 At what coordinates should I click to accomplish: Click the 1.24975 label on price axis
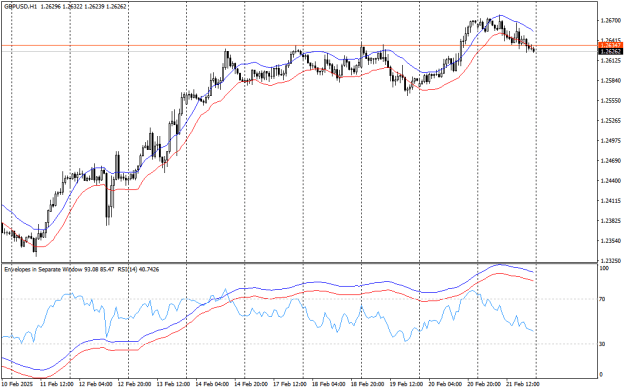[x=610, y=141]
